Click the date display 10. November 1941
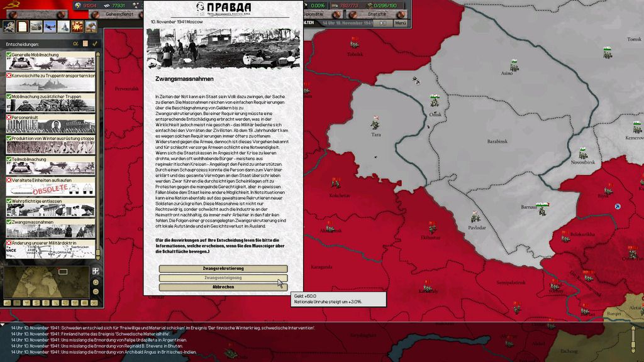The height and width of the screenshot is (362, 644). click(347, 23)
